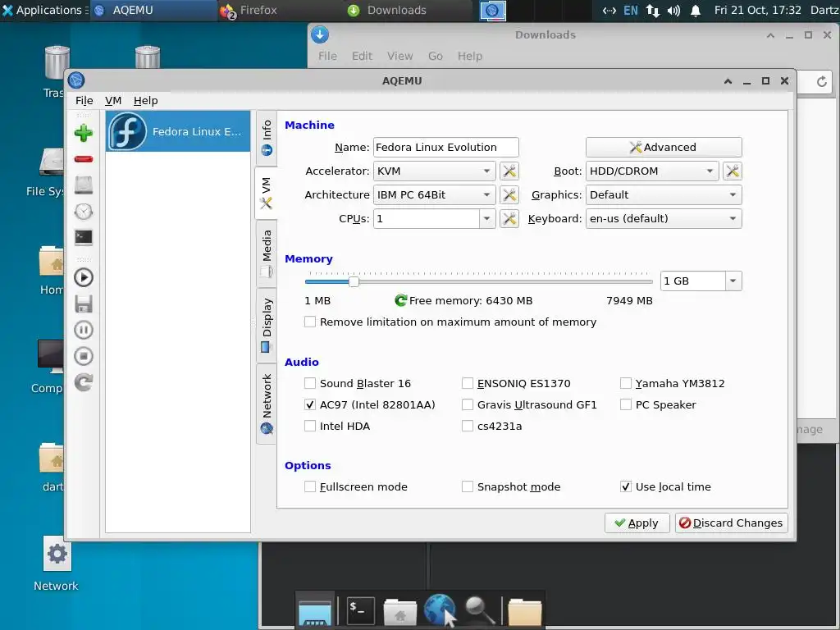
Task: Open the Architecture IBM PC 64Bit dropdown
Action: click(434, 195)
